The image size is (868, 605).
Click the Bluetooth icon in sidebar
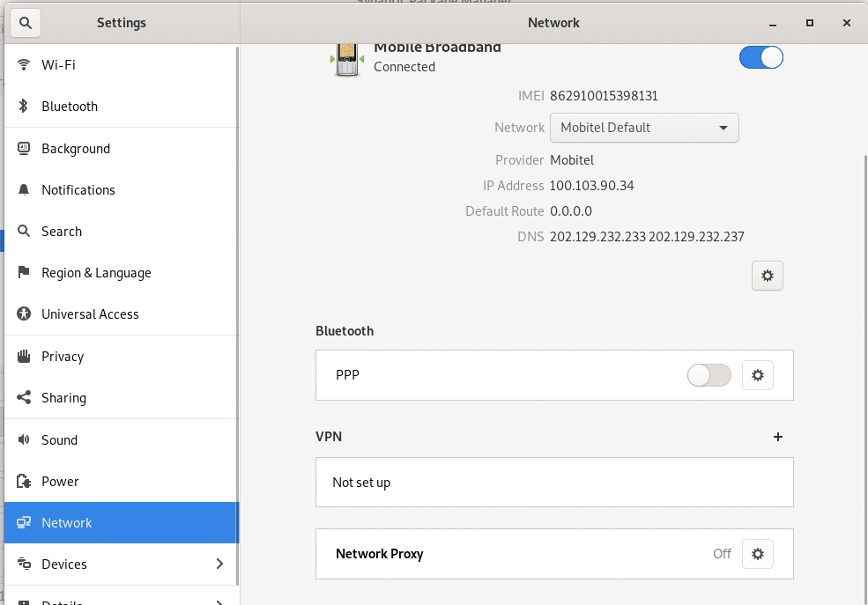coord(23,106)
